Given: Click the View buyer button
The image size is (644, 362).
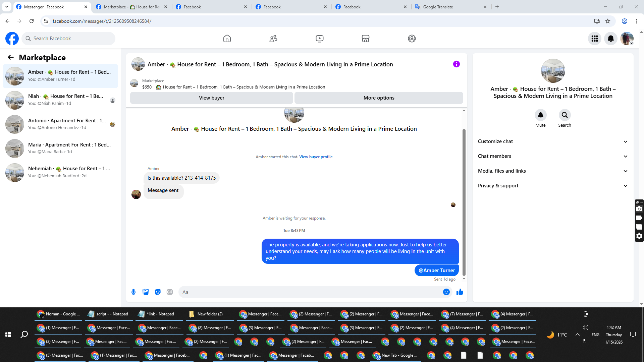Looking at the screenshot, I should point(211,98).
